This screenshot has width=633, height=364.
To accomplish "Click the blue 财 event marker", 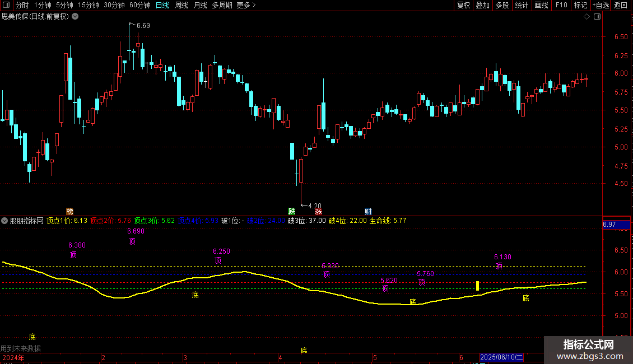I will point(368,212).
